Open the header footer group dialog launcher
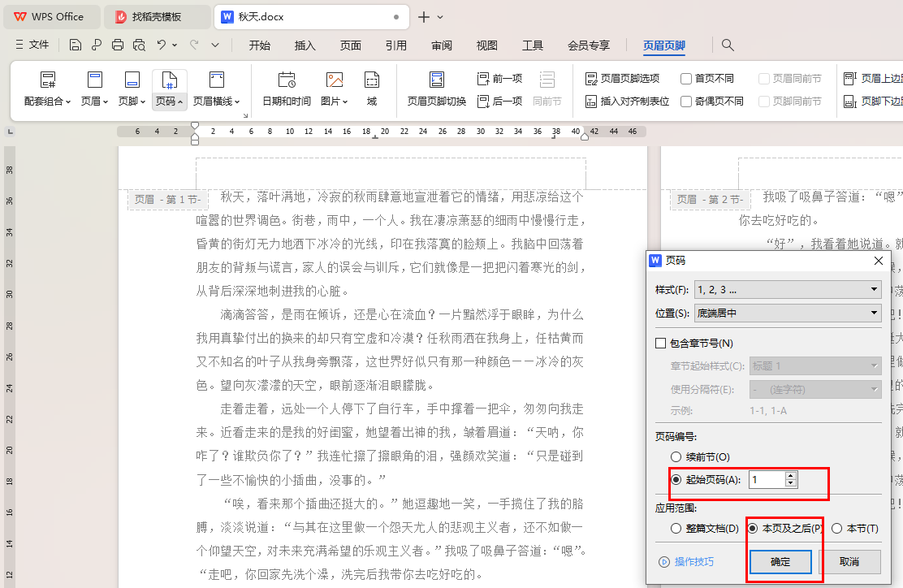 click(245, 115)
